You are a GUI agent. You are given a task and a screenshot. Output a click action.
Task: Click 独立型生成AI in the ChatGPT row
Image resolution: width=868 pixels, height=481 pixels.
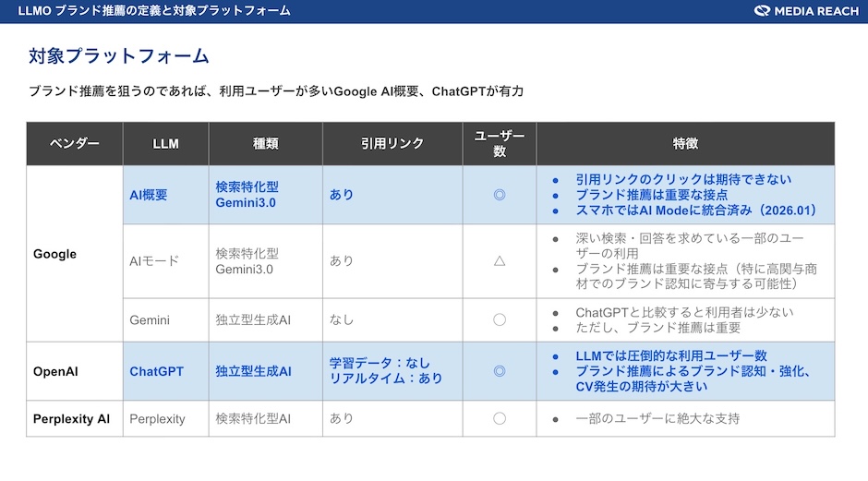tap(253, 371)
